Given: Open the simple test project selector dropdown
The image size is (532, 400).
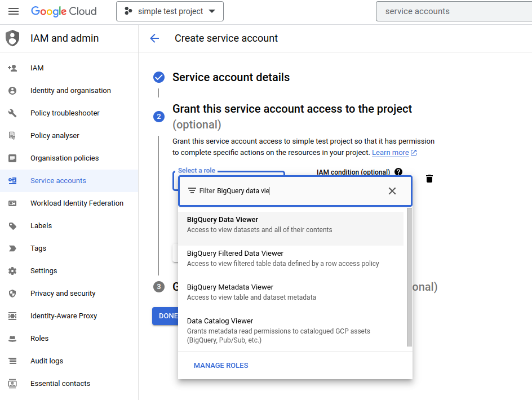Looking at the screenshot, I should [x=170, y=11].
